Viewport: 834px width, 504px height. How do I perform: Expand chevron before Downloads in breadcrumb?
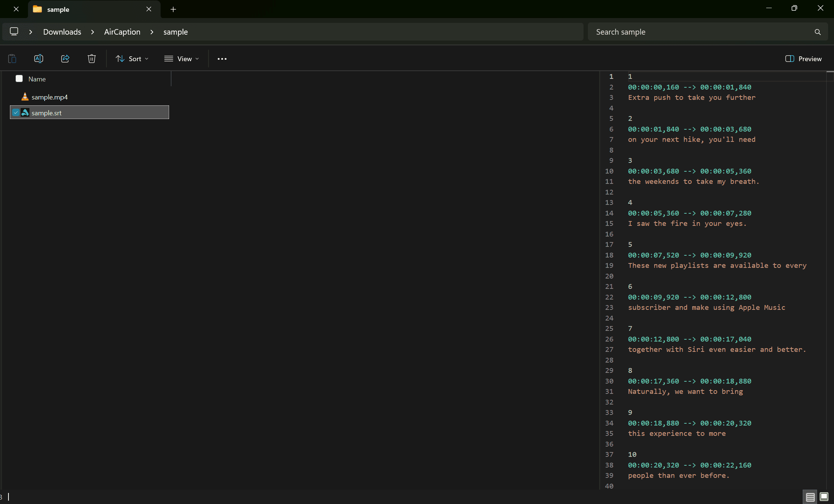[31, 32]
